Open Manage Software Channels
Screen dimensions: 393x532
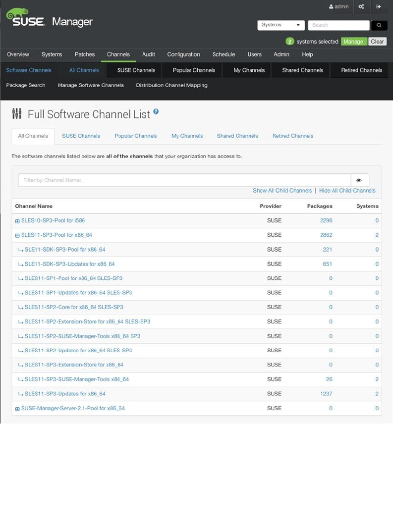coord(91,85)
